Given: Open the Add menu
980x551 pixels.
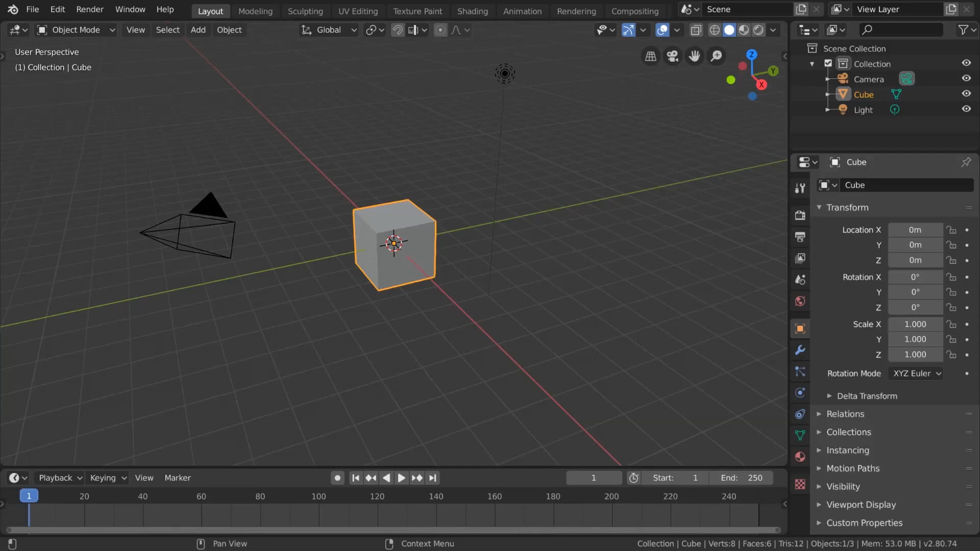Looking at the screenshot, I should point(198,30).
